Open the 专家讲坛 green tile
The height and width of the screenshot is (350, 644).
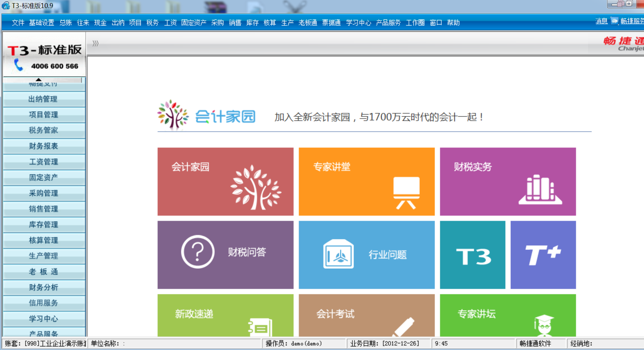508,315
